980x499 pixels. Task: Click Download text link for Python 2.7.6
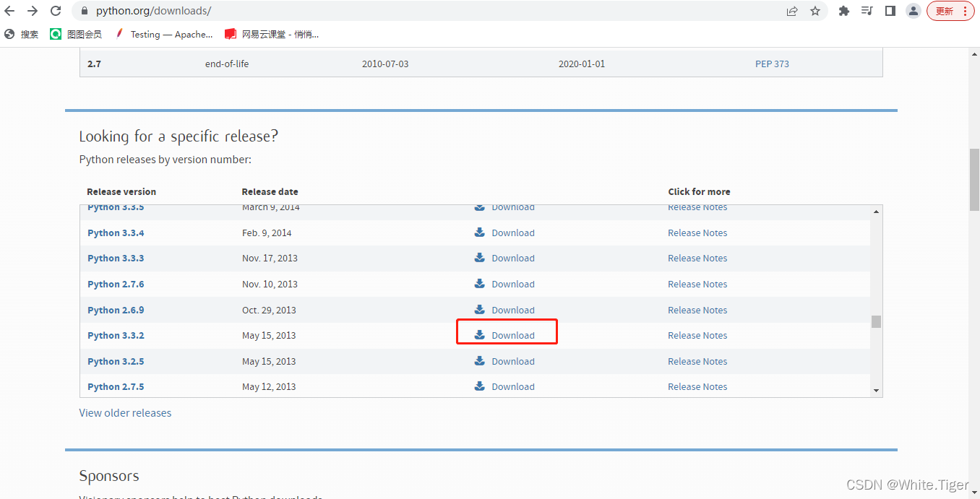513,284
